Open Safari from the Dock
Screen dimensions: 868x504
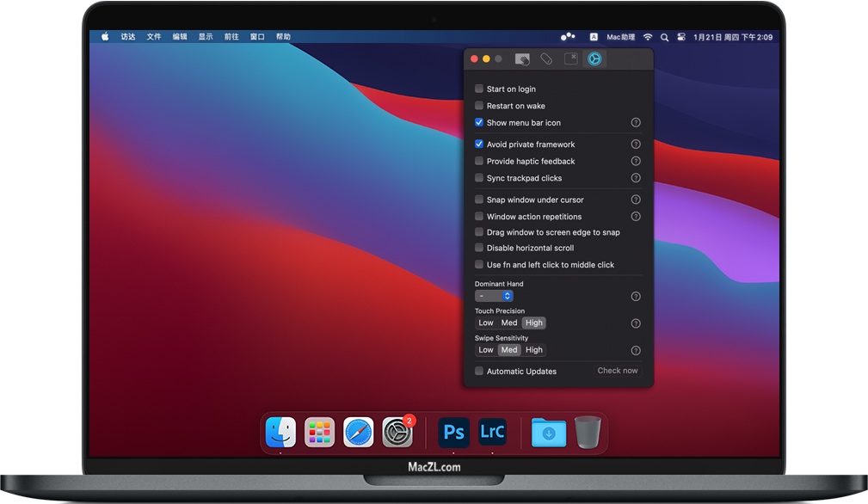(x=359, y=432)
